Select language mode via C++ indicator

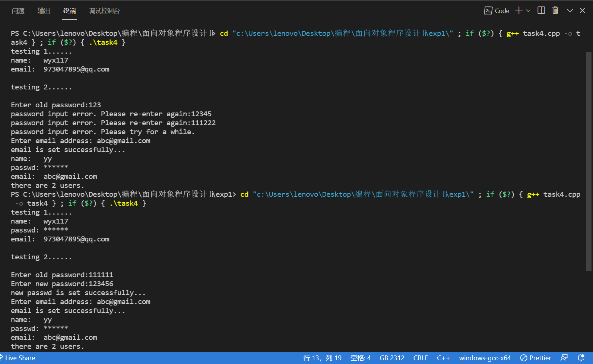(443, 358)
